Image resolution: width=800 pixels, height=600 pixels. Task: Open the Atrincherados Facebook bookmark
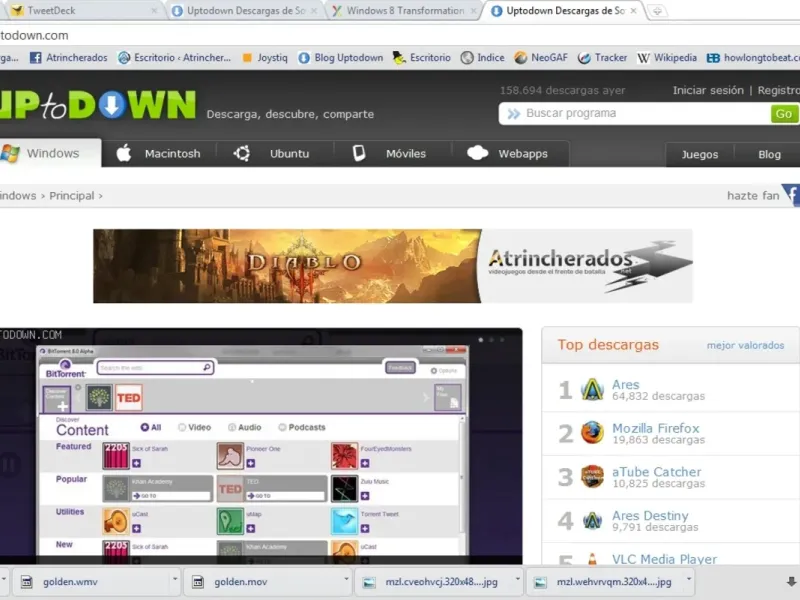(x=69, y=58)
